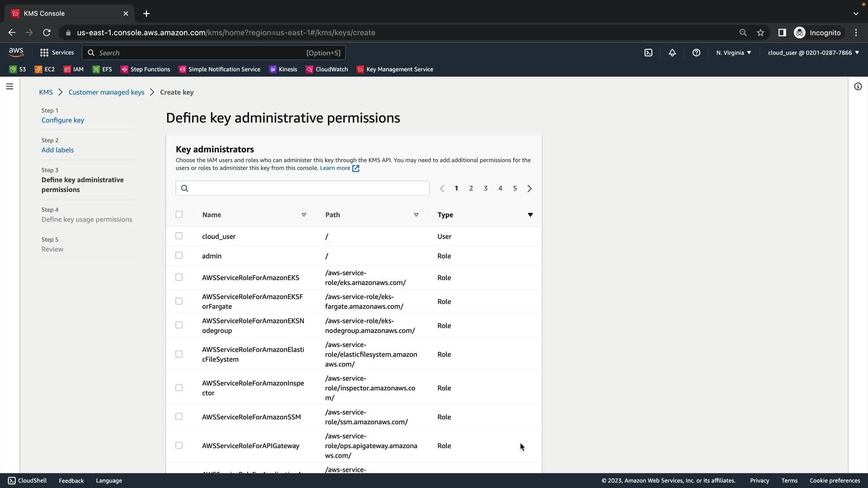Click the AWS logo home icon
The image size is (868, 488).
click(x=16, y=52)
